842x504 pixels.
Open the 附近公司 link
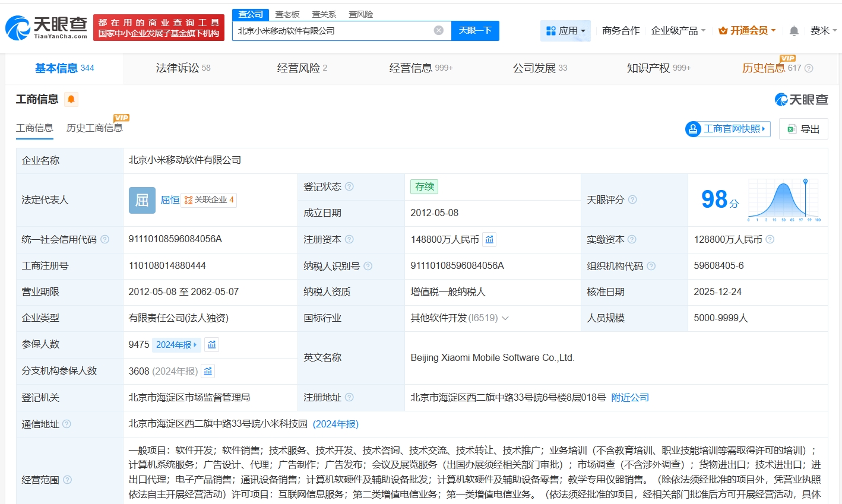[630, 397]
